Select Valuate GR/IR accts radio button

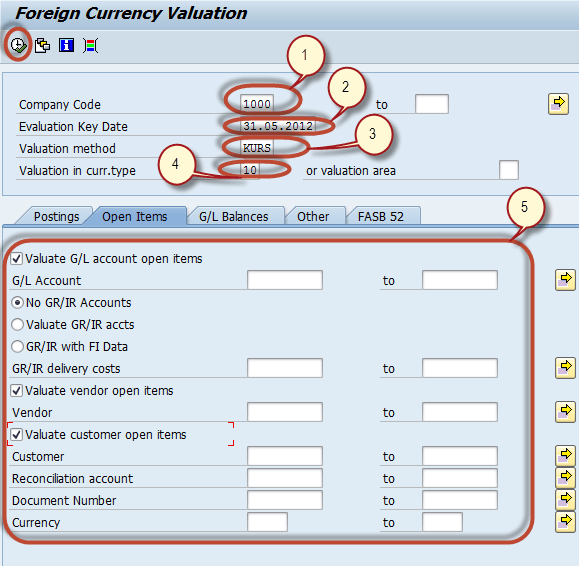[17, 325]
